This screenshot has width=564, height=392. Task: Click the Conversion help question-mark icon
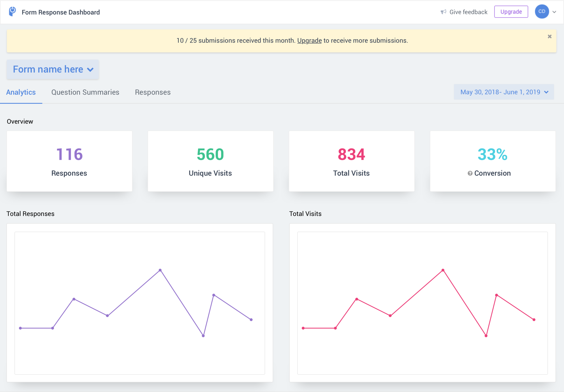[470, 173]
